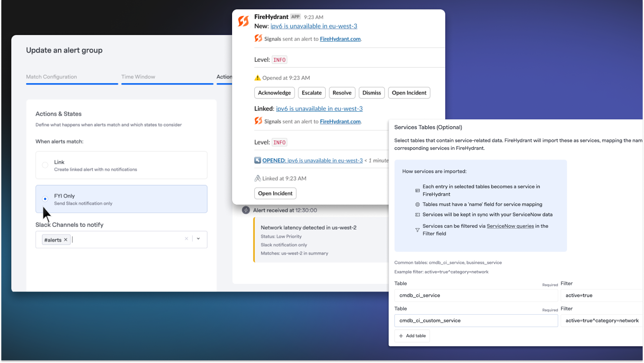
Task: Switch to the Time Window tab
Action: click(138, 77)
